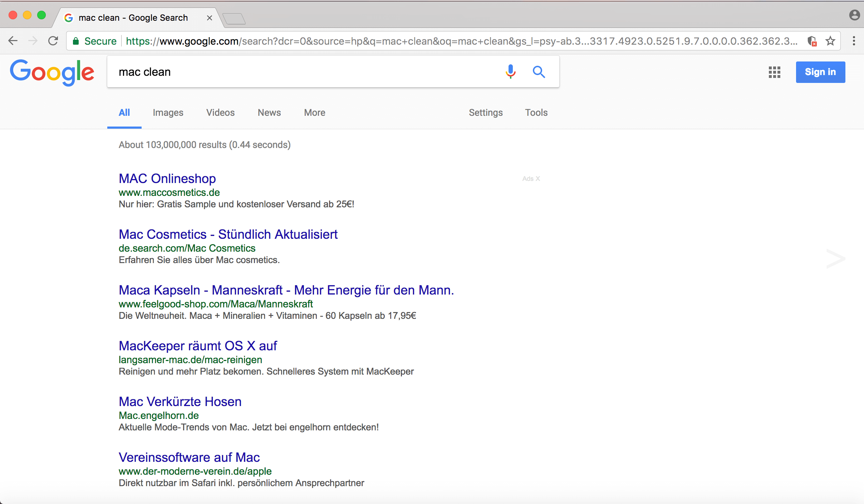
Task: Expand the More search categories menu
Action: (315, 113)
